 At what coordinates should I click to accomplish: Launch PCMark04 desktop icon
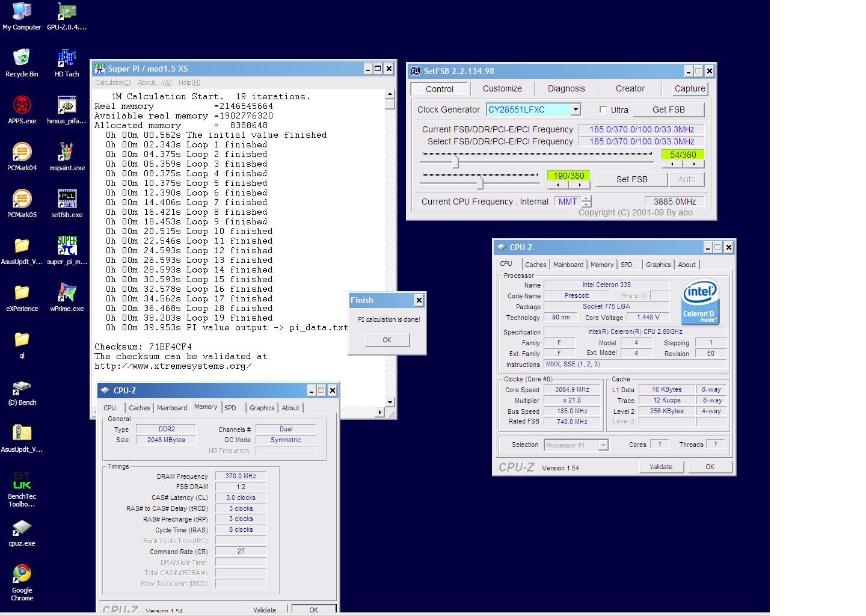pos(22,156)
